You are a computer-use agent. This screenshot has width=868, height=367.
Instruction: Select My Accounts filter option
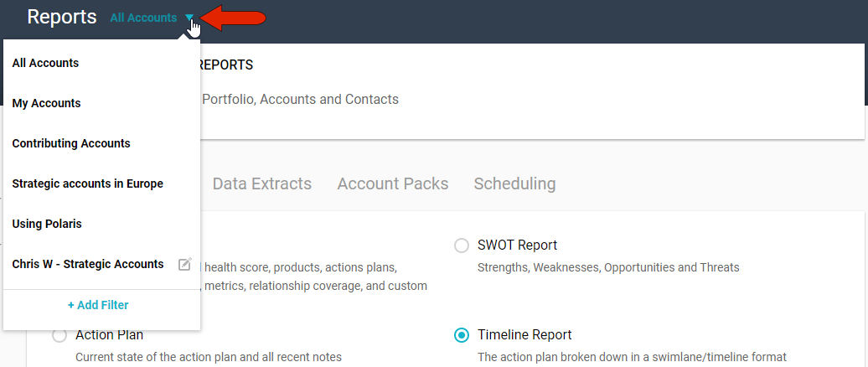point(46,103)
